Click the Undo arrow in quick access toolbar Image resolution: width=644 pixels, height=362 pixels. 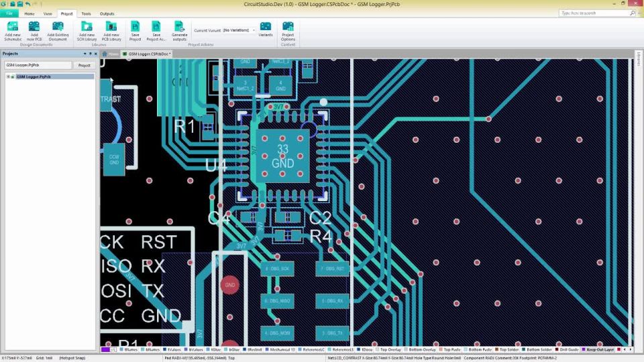28,4
